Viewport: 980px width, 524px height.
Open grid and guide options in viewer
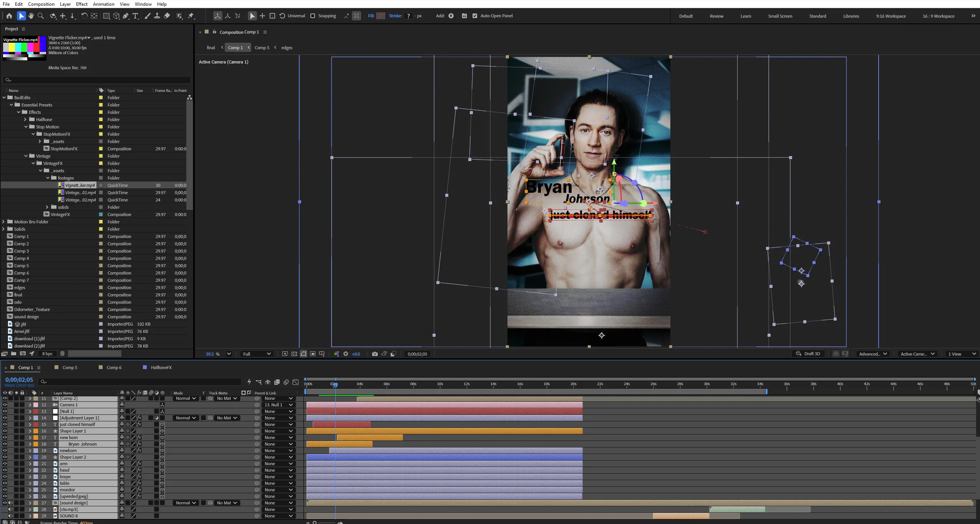(322, 354)
